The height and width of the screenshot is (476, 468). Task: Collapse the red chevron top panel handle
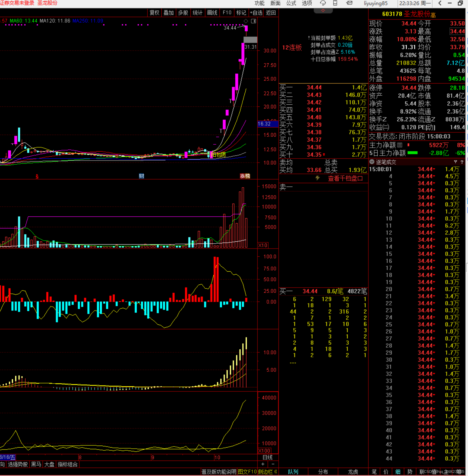coord(323,11)
